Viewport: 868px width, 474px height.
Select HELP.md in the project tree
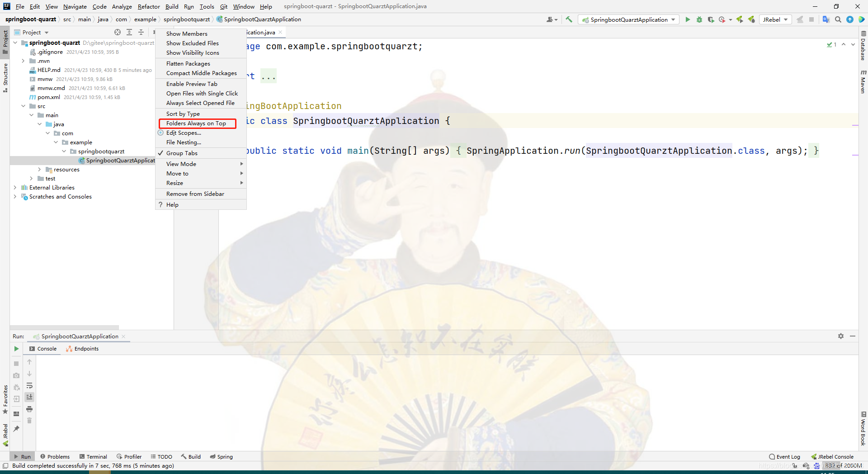pos(48,70)
